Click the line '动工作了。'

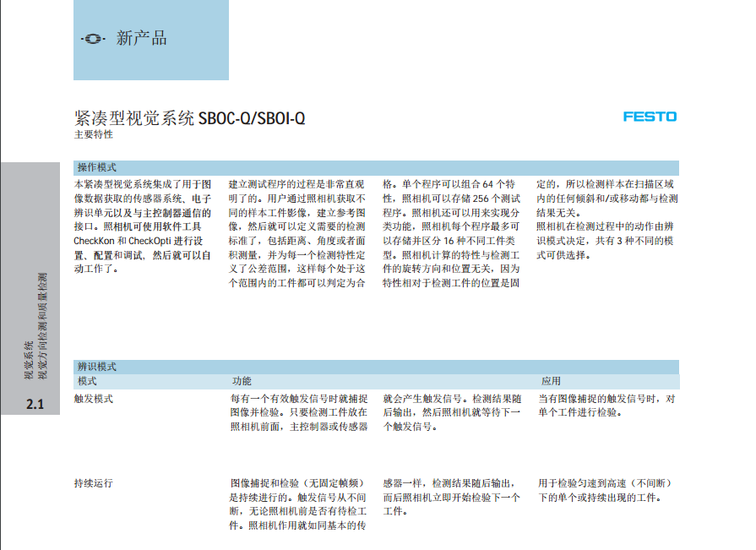(x=96, y=269)
